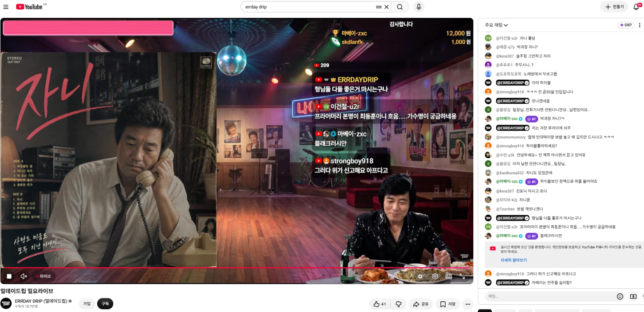Click the red player progress bar
Image resolution: width=644 pixels, height=312 pixels.
237,267
